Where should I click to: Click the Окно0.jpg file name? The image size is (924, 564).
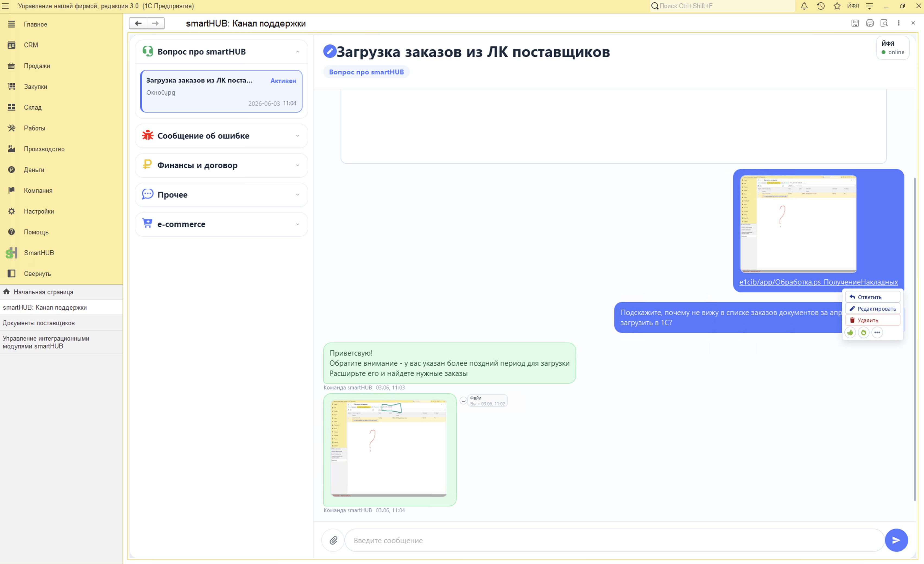[x=161, y=93]
